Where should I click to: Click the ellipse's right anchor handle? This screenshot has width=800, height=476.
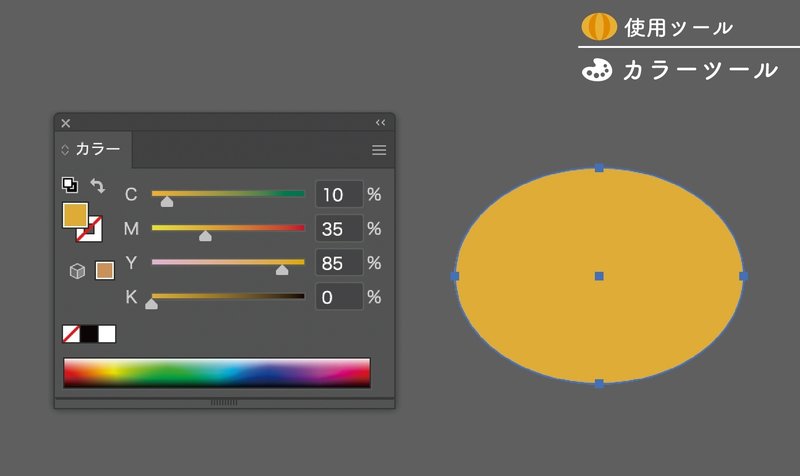tap(743, 276)
